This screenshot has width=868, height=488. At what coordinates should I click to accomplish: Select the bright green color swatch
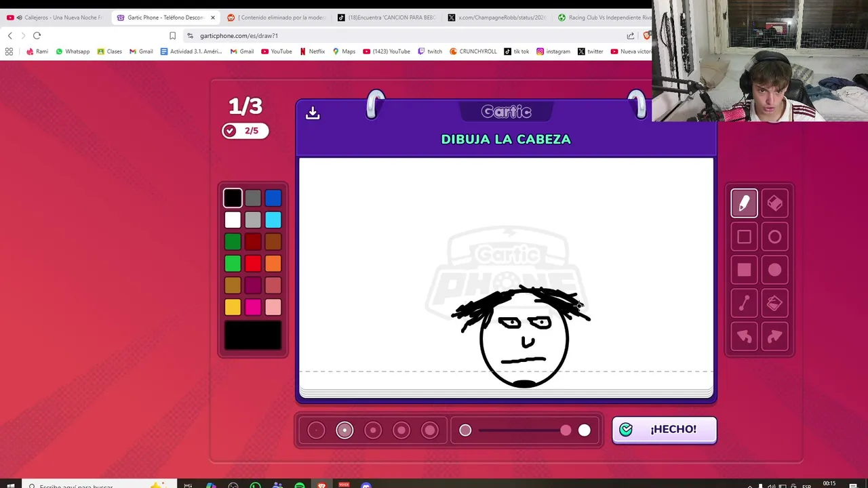pos(233,264)
